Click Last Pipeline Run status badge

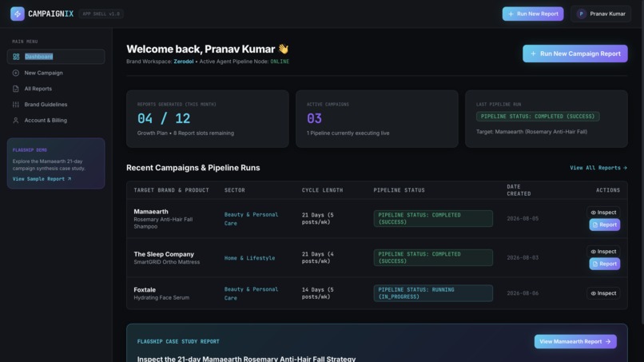click(538, 117)
